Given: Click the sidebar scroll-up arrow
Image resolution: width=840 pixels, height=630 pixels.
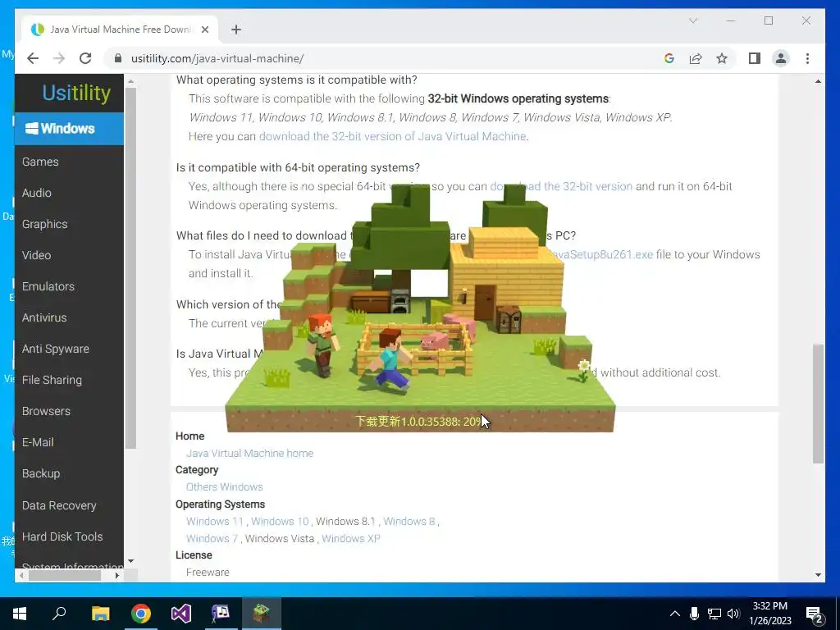Looking at the screenshot, I should point(130,81).
